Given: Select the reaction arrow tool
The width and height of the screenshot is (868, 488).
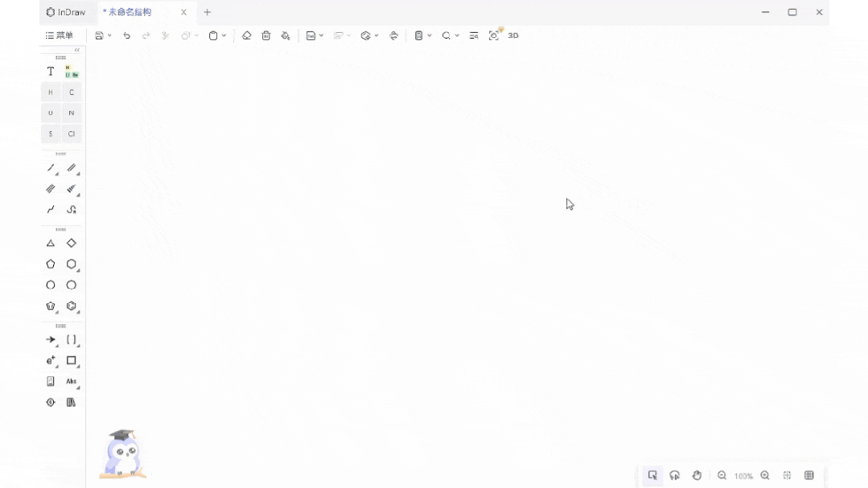Looking at the screenshot, I should pos(51,339).
